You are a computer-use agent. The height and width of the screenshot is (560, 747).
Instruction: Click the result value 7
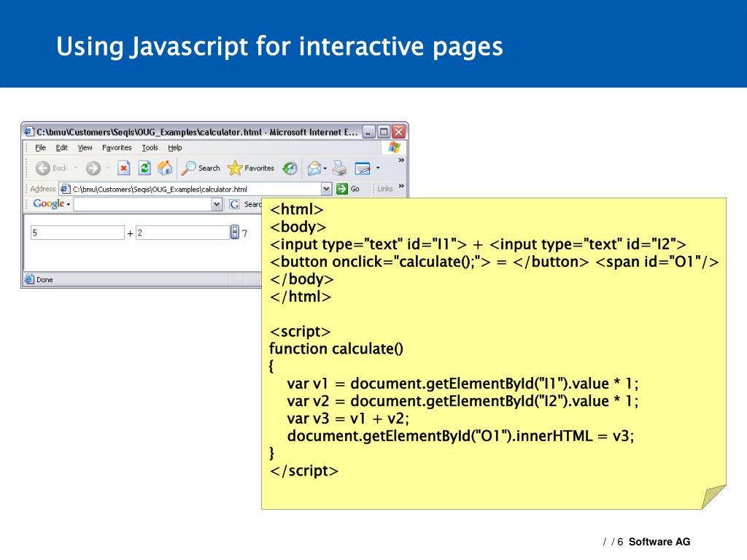point(245,233)
